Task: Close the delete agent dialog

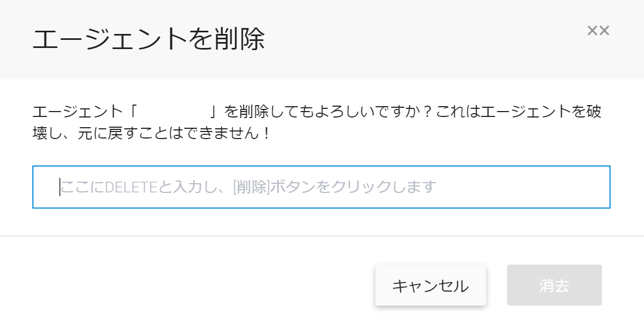Action: coord(598,31)
